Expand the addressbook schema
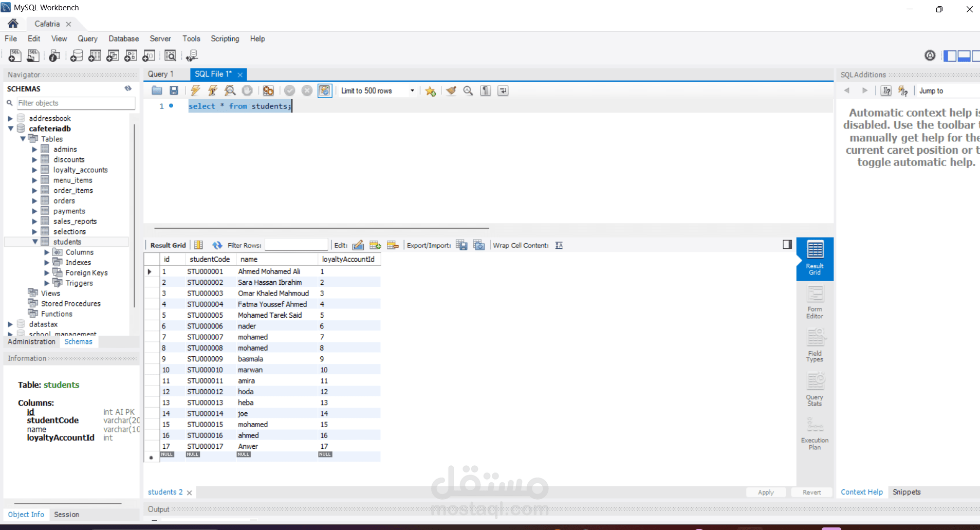The width and height of the screenshot is (980, 530). pos(10,118)
